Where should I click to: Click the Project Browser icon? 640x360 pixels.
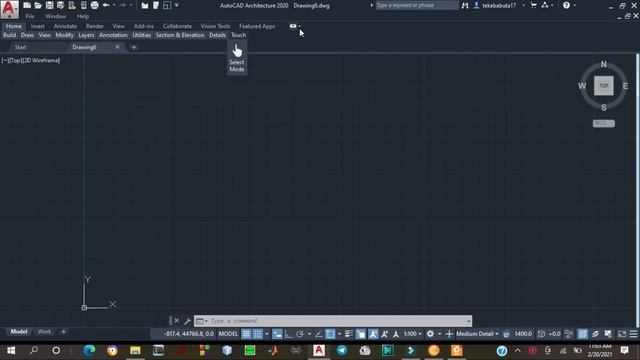[x=144, y=5]
